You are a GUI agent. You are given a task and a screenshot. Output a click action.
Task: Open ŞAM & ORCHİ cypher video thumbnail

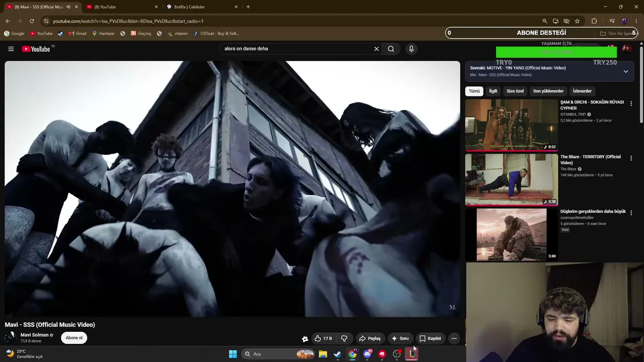[x=511, y=125]
